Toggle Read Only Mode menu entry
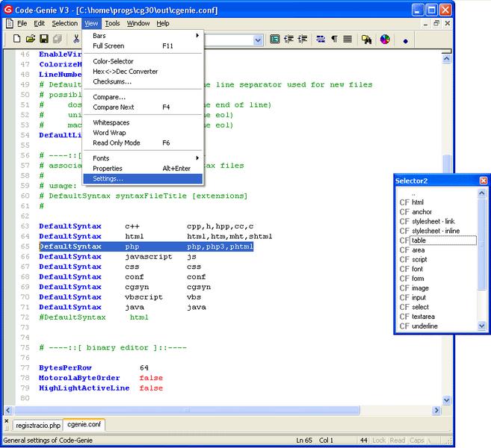Image resolution: width=491 pixels, height=448 pixels. [143, 143]
